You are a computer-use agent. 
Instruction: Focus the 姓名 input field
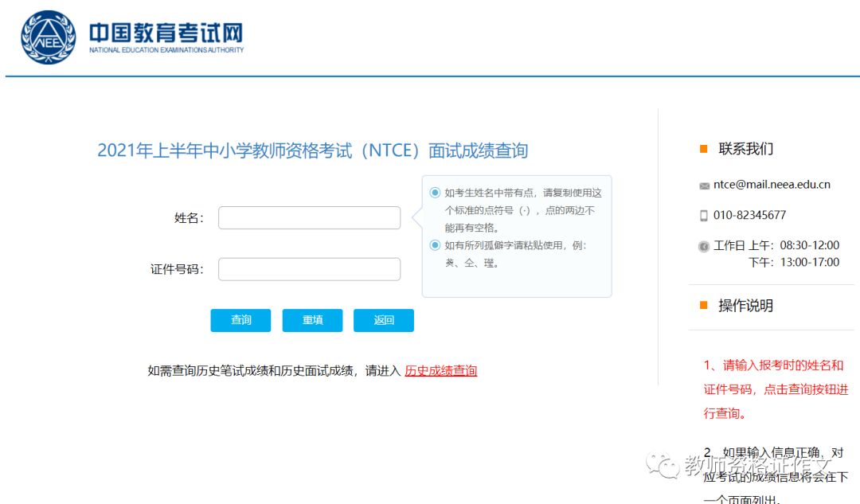309,217
